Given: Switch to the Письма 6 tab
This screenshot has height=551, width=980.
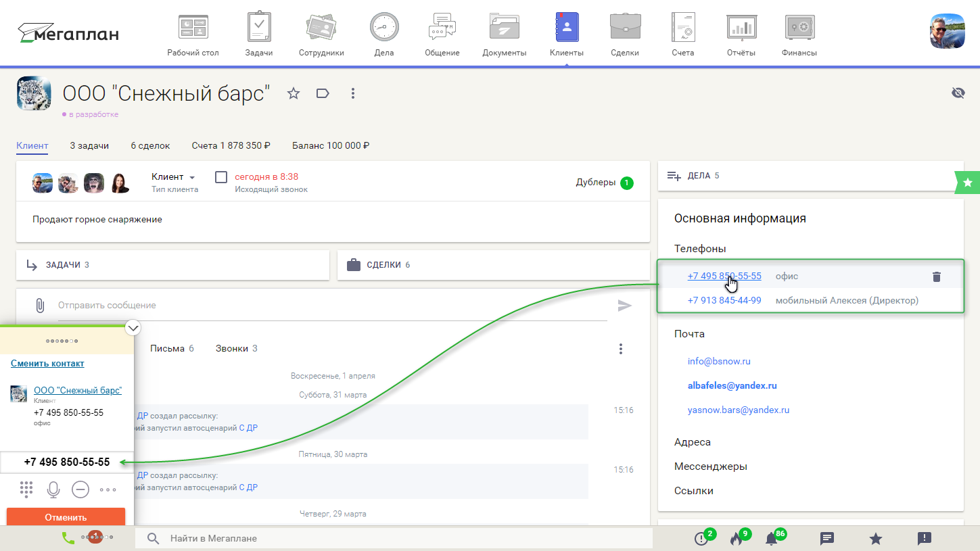Looking at the screenshot, I should pyautogui.click(x=172, y=349).
